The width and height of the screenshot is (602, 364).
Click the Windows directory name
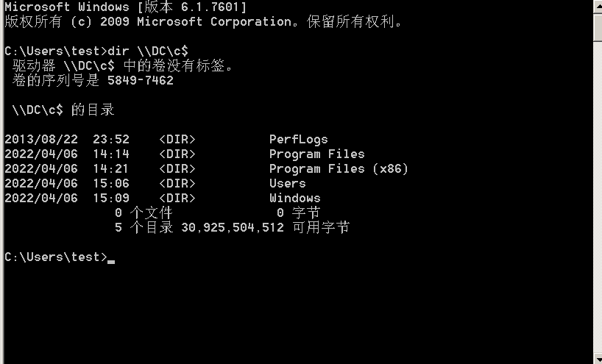[x=294, y=199]
